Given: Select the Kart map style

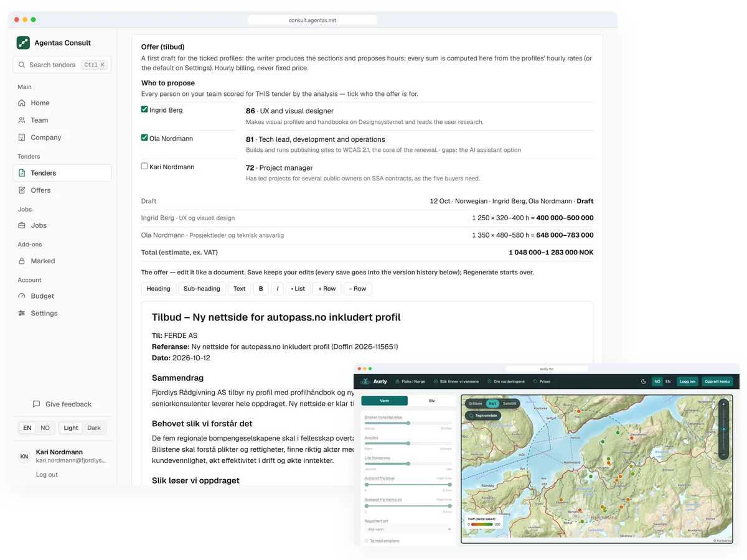Looking at the screenshot, I should pos(492,404).
